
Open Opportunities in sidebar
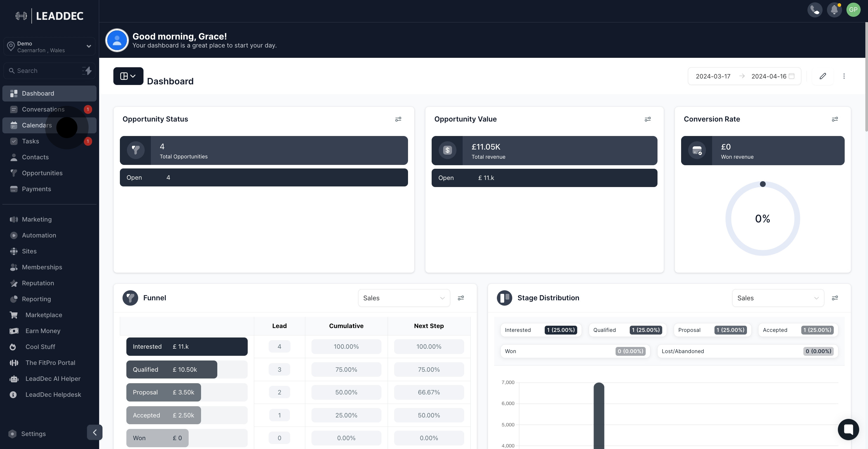[x=49, y=173]
